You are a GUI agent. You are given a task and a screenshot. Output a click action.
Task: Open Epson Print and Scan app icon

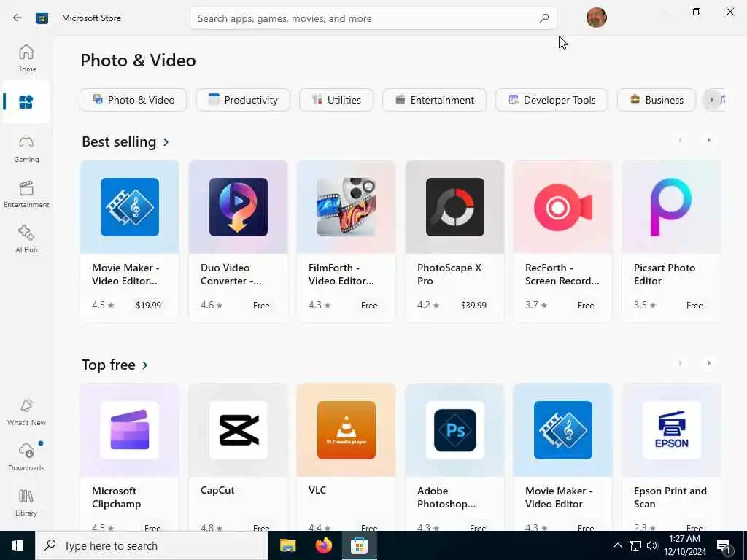[x=671, y=430]
